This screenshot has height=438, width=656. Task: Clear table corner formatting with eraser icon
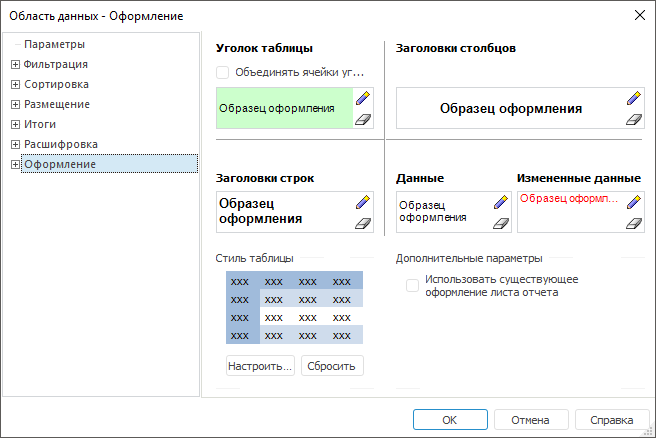click(x=363, y=120)
